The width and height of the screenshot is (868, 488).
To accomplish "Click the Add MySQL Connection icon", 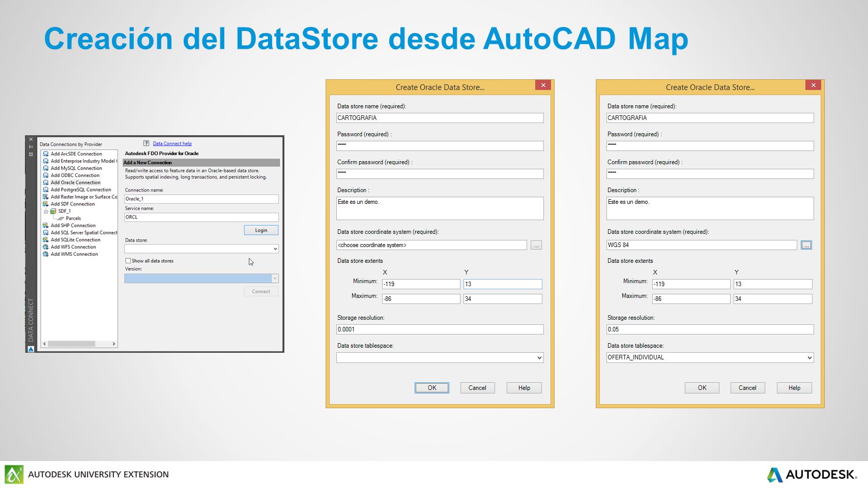I will (46, 168).
